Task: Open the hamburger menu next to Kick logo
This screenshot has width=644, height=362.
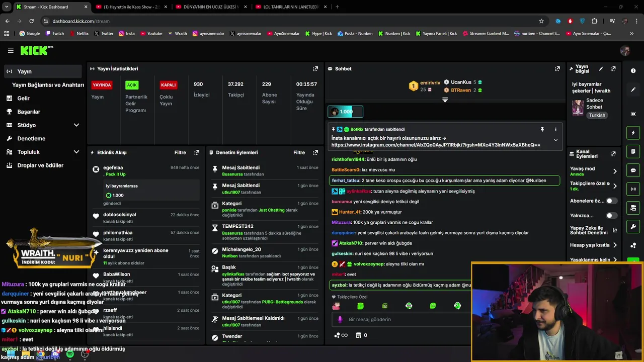Action: [x=11, y=50]
